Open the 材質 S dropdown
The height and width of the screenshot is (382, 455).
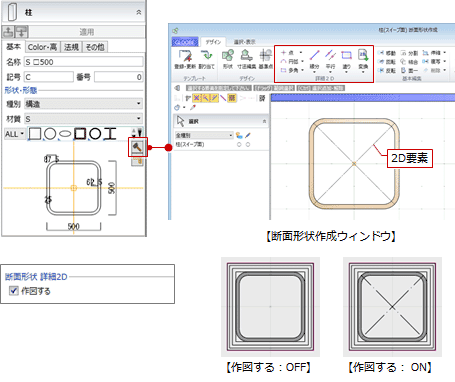(83, 119)
